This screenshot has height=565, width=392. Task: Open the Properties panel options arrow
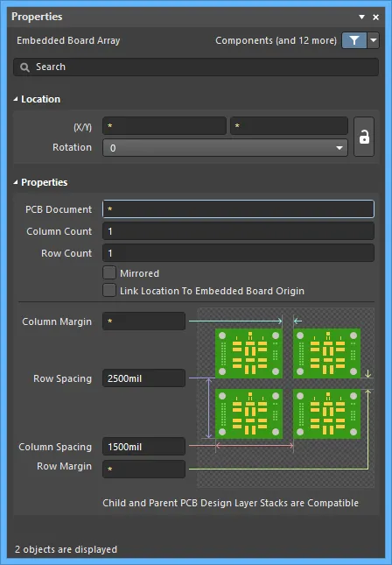pos(361,17)
